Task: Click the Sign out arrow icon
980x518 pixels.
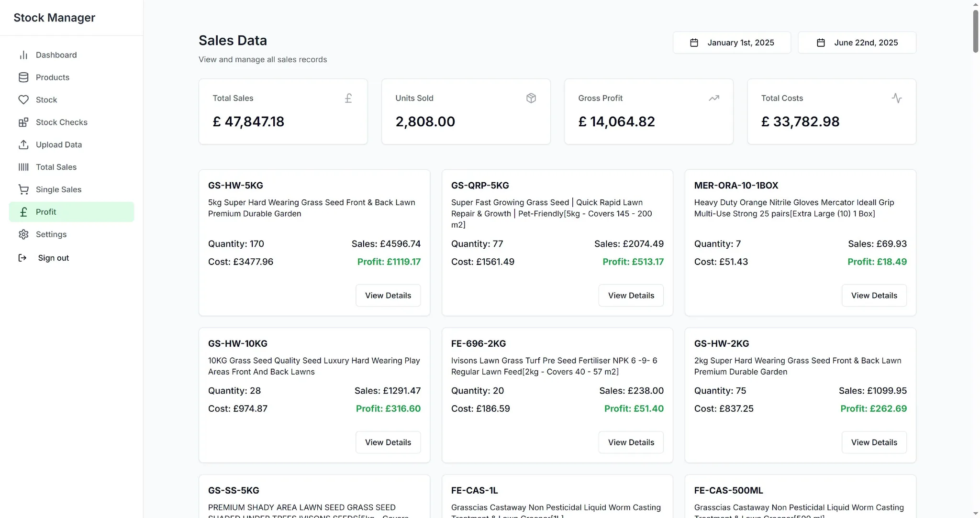Action: [22, 258]
